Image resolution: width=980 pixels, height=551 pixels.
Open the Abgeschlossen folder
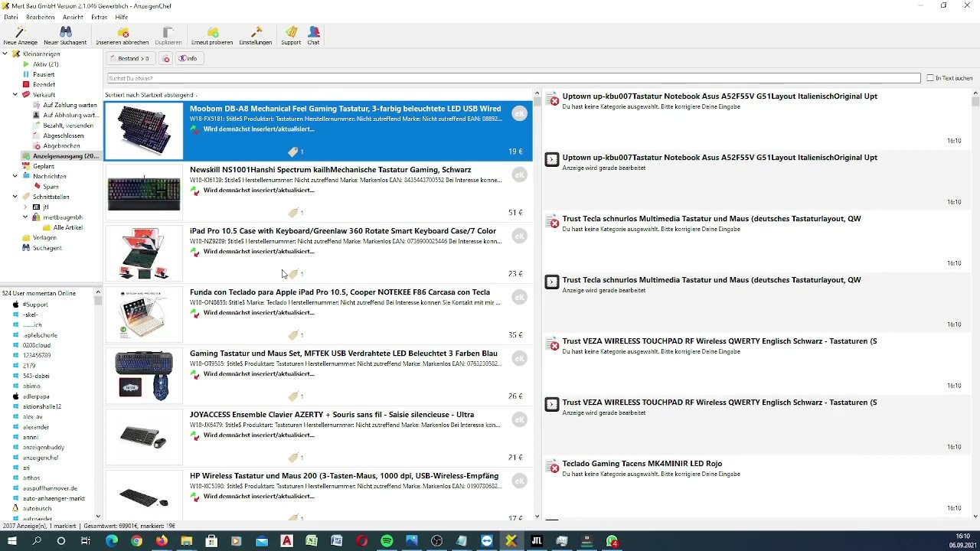click(64, 135)
